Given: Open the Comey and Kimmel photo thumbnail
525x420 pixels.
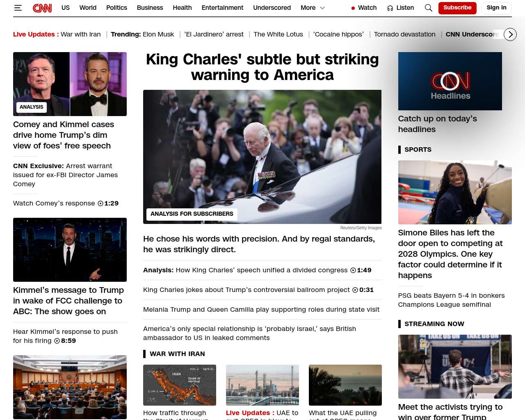Looking at the screenshot, I should click(70, 84).
